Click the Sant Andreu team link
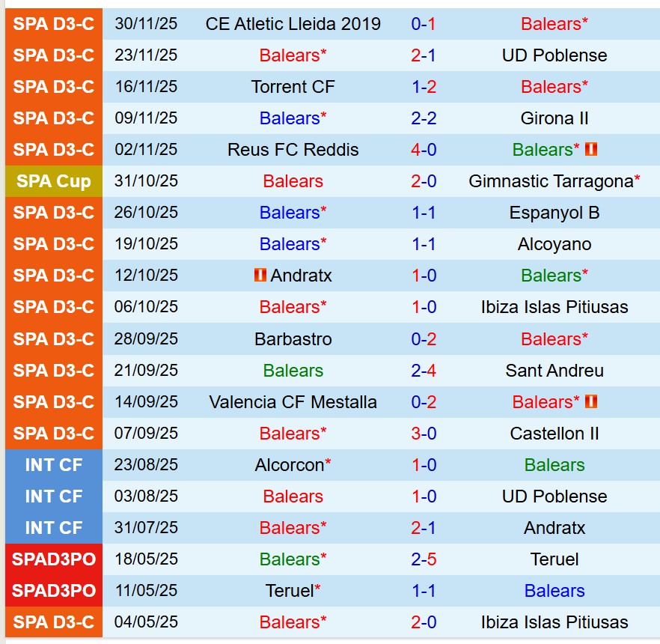Screen dimensions: 660x644 554,371
